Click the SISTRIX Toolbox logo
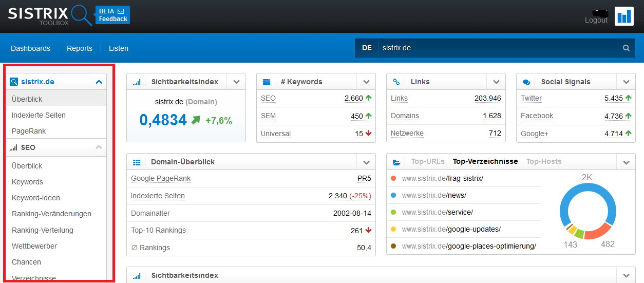Image resolution: width=644 pixels, height=283 pixels. (49, 15)
